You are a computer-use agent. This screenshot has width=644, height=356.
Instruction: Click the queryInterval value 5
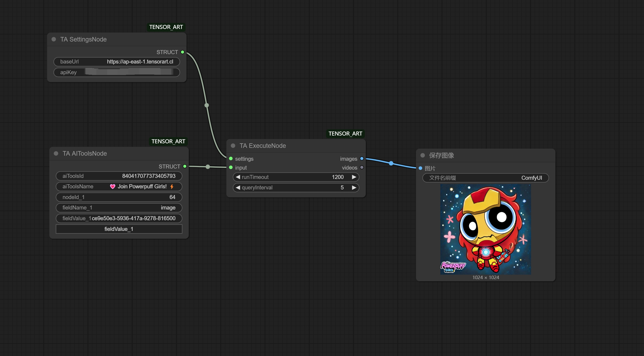click(x=342, y=188)
